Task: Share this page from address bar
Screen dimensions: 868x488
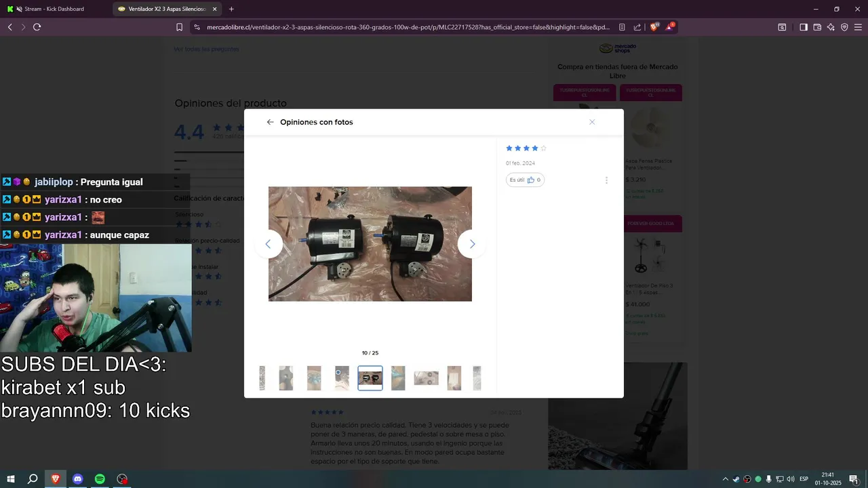Action: [637, 27]
